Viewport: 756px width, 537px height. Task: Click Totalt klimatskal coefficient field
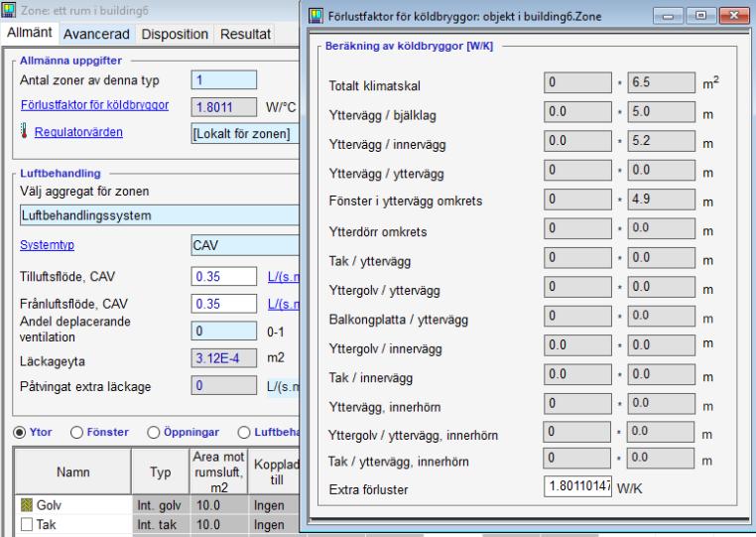click(577, 82)
